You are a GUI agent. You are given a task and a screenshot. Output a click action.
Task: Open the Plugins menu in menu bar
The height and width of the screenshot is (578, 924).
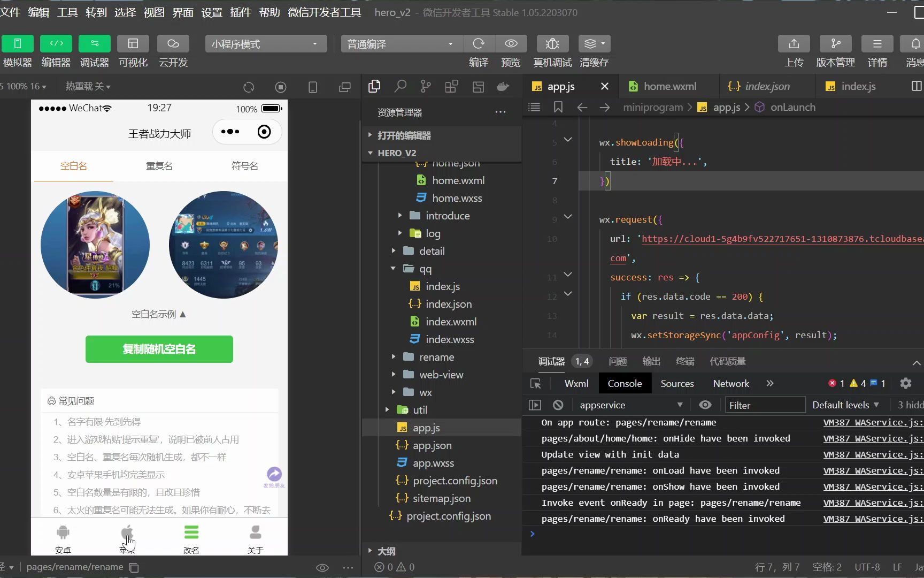tap(241, 12)
